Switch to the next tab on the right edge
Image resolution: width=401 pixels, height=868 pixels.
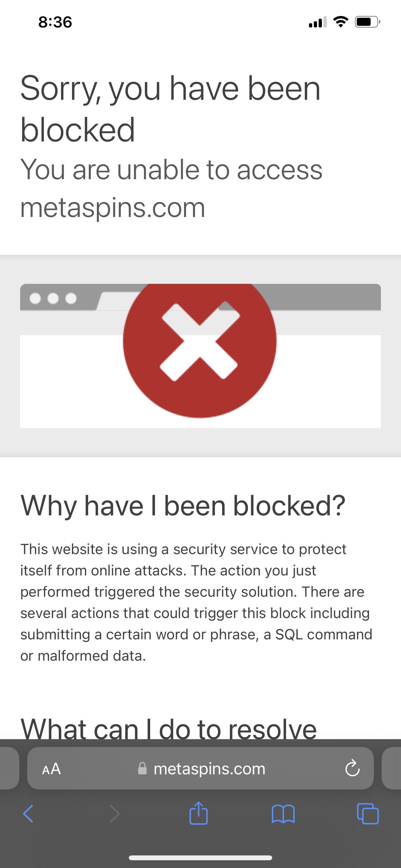[x=393, y=768]
